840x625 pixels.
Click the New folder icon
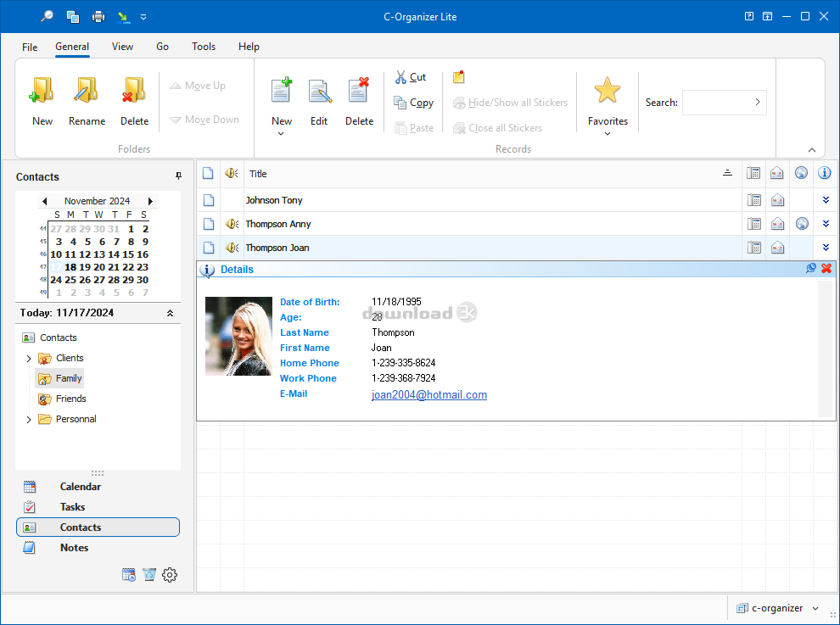[x=42, y=92]
